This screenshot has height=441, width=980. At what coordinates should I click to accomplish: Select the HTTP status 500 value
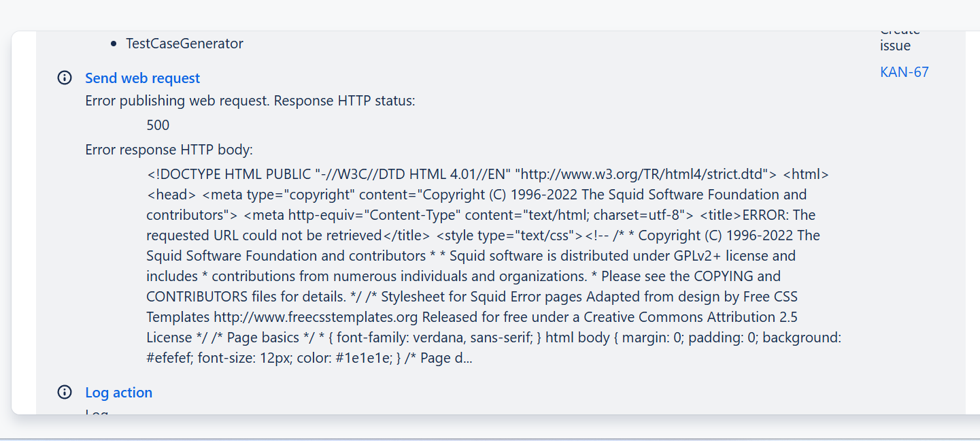pos(158,125)
